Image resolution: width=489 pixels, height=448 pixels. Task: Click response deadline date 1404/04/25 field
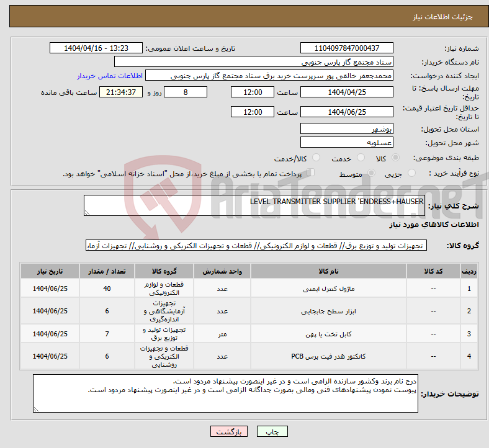[346, 92]
